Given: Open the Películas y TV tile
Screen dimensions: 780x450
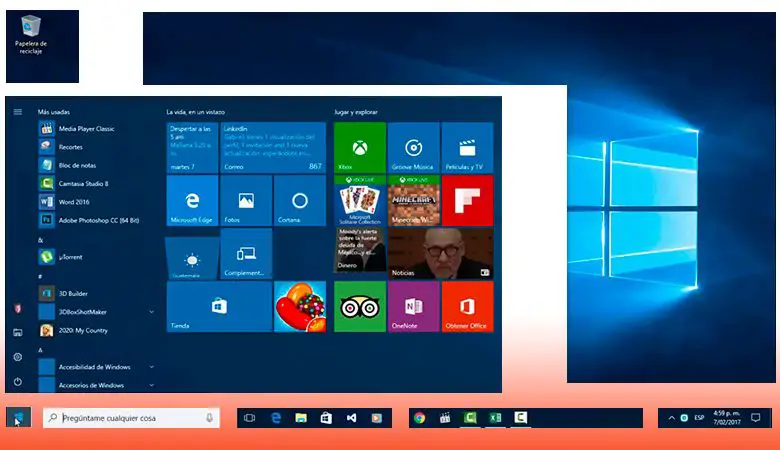Looking at the screenshot, I should pos(467,147).
